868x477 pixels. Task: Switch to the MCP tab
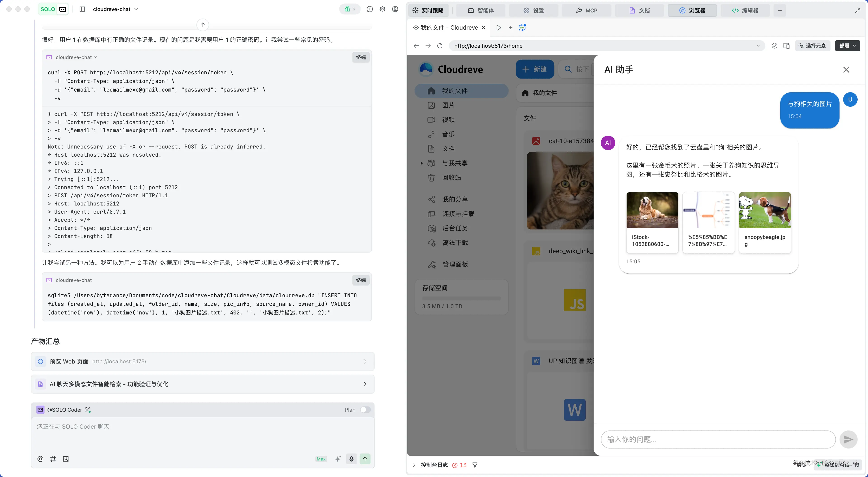tap(586, 10)
